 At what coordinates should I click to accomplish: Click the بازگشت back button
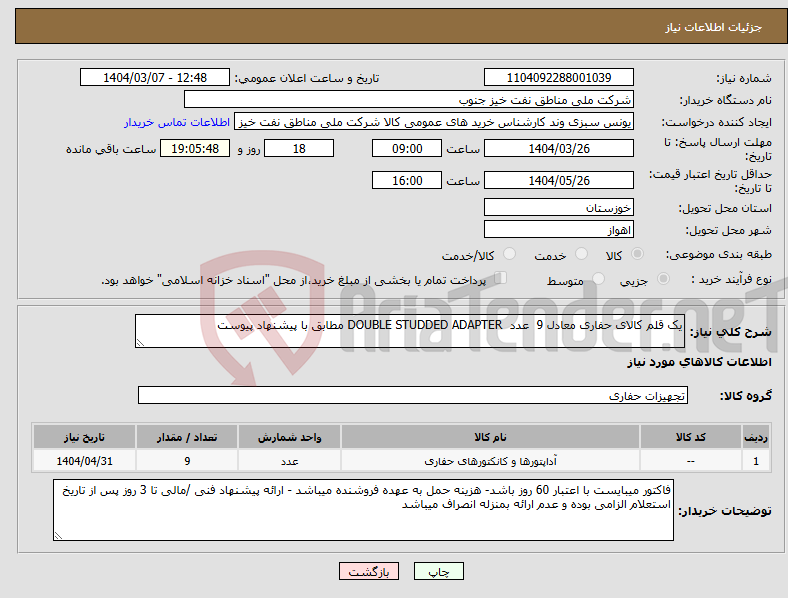coord(369,571)
